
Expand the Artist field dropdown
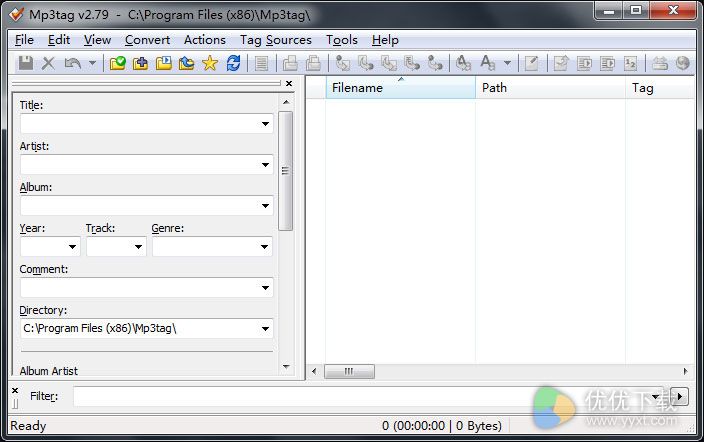(x=265, y=164)
